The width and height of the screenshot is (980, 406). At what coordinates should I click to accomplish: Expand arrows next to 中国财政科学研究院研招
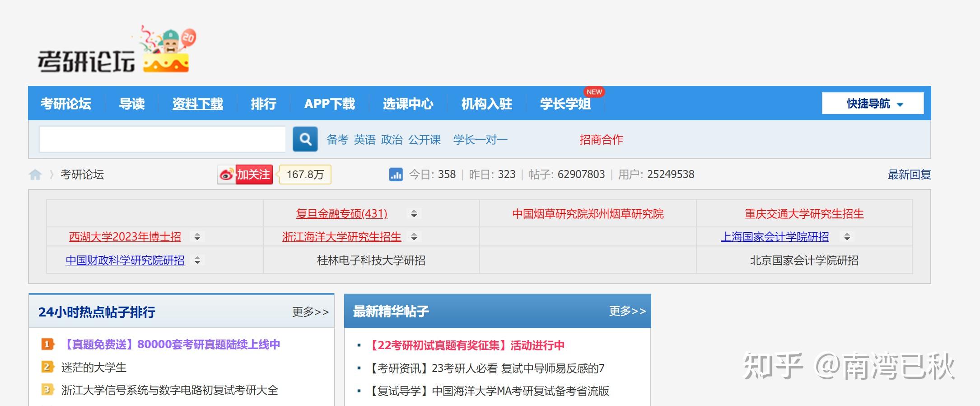197,260
